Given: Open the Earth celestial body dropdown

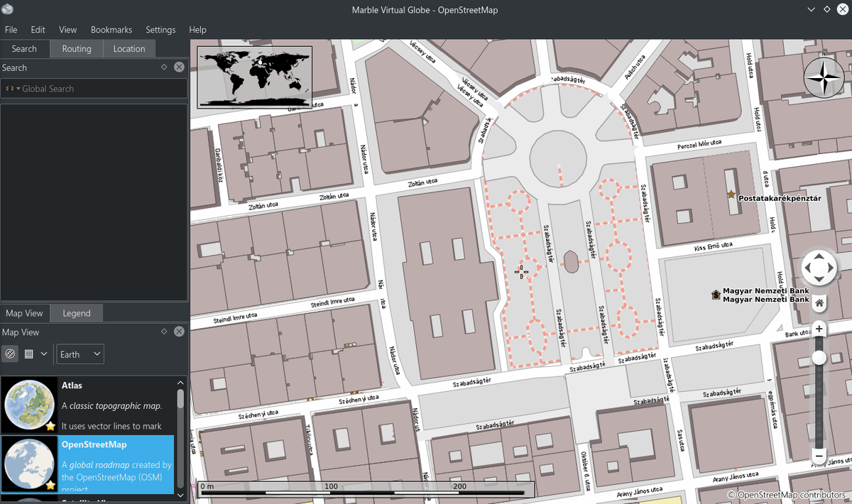Looking at the screenshot, I should pos(80,354).
